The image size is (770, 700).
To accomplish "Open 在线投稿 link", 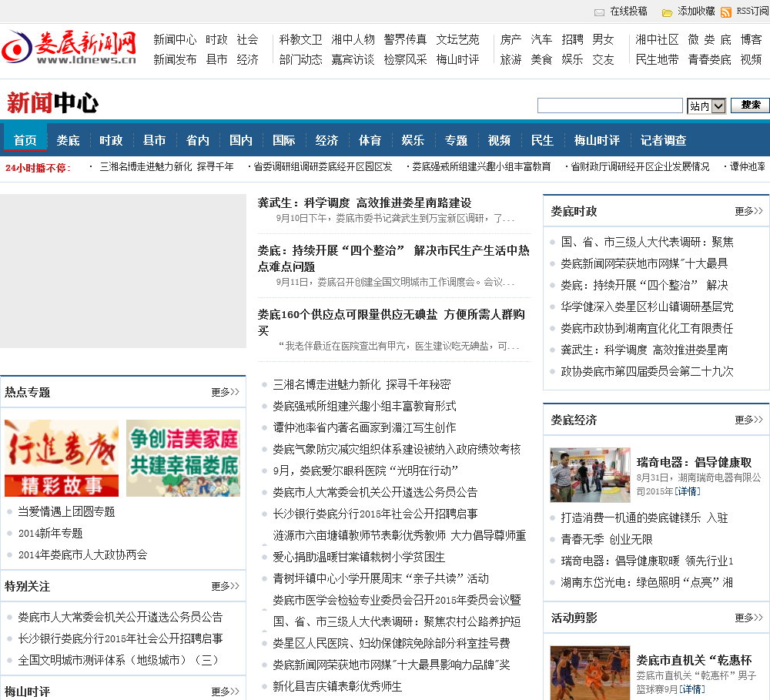I will 628,12.
